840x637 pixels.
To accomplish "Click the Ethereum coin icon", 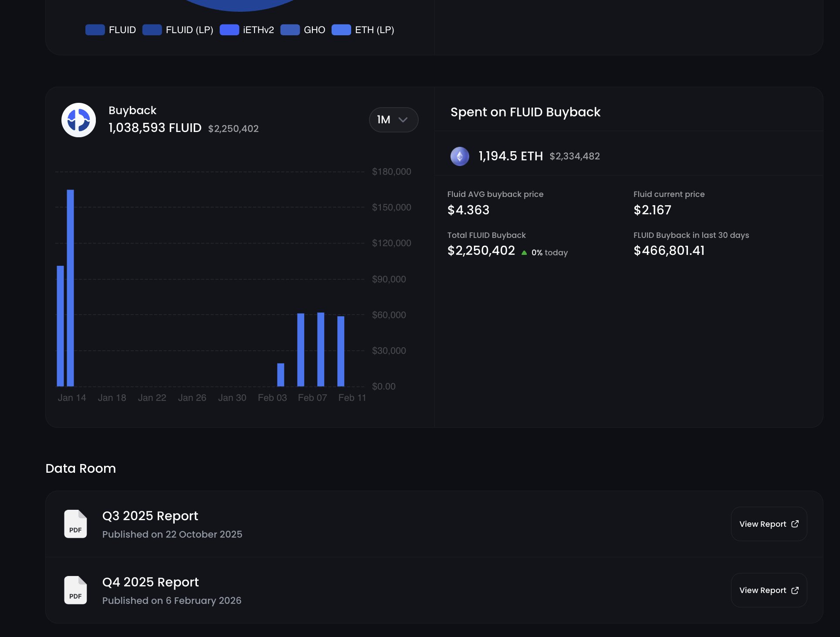I will [460, 156].
